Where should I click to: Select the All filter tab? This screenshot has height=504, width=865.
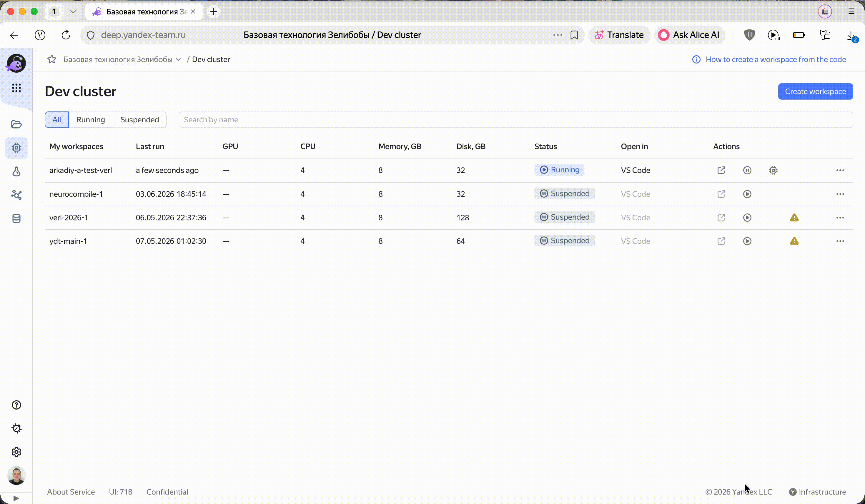56,120
